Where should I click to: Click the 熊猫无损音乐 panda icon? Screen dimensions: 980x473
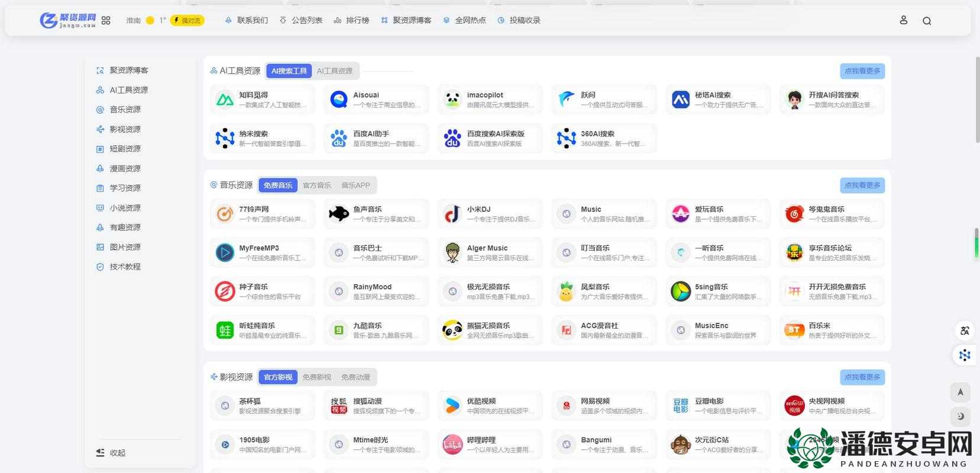pos(452,331)
